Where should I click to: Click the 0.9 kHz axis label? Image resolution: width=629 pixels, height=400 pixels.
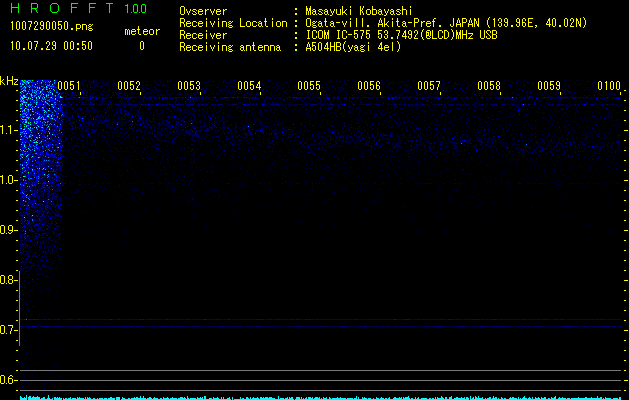[x=8, y=230]
